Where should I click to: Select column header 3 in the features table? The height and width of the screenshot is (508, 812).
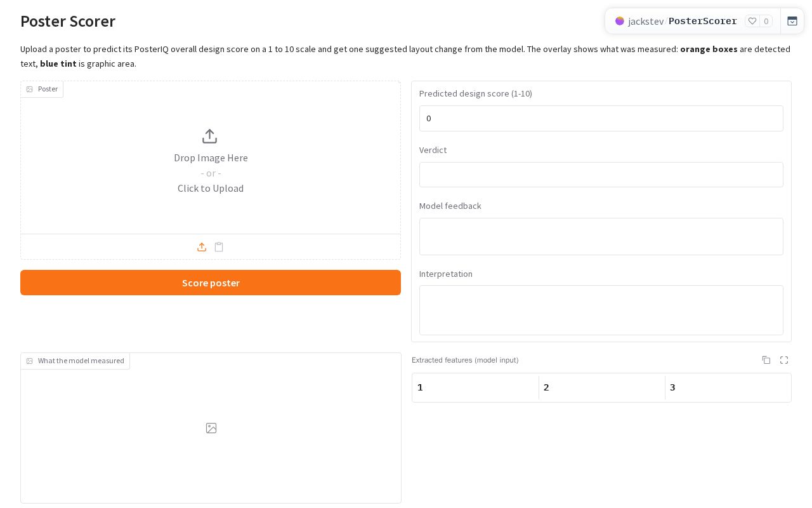coord(728,387)
